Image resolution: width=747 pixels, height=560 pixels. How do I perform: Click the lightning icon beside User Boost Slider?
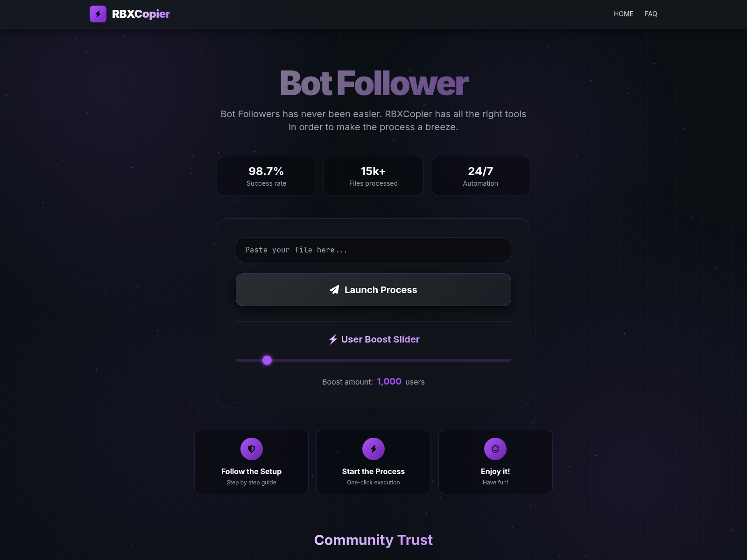click(333, 339)
